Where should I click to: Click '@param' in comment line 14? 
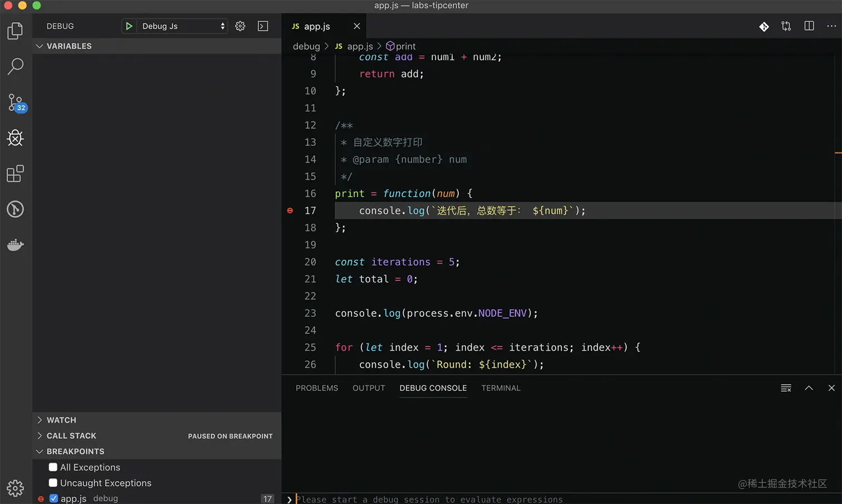[x=370, y=159]
